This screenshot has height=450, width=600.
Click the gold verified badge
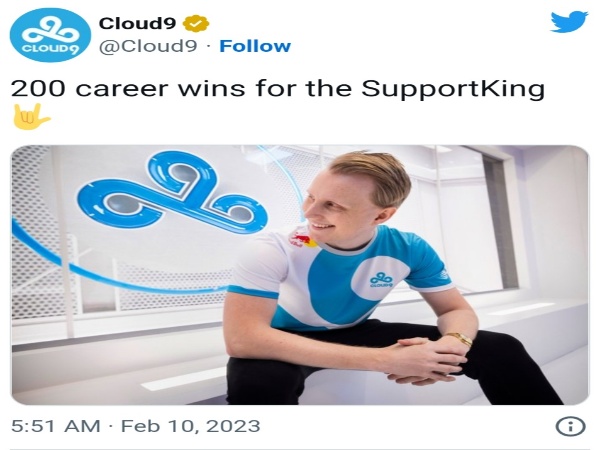pyautogui.click(x=196, y=24)
